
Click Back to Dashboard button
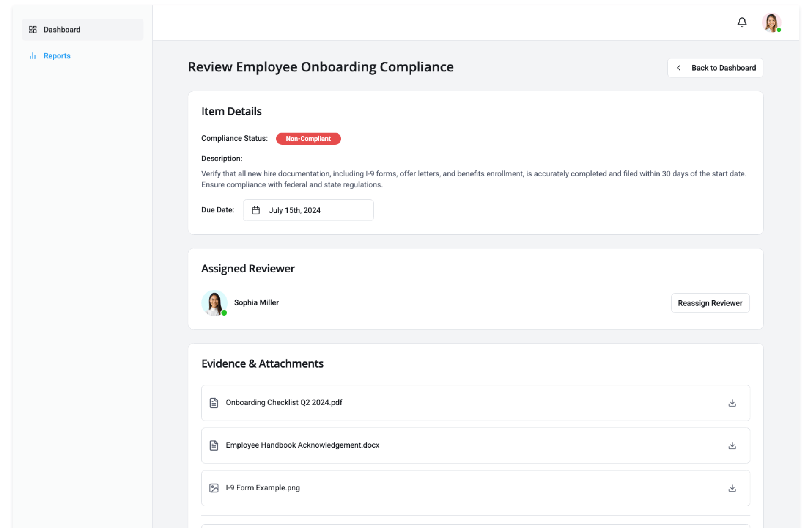715,68
